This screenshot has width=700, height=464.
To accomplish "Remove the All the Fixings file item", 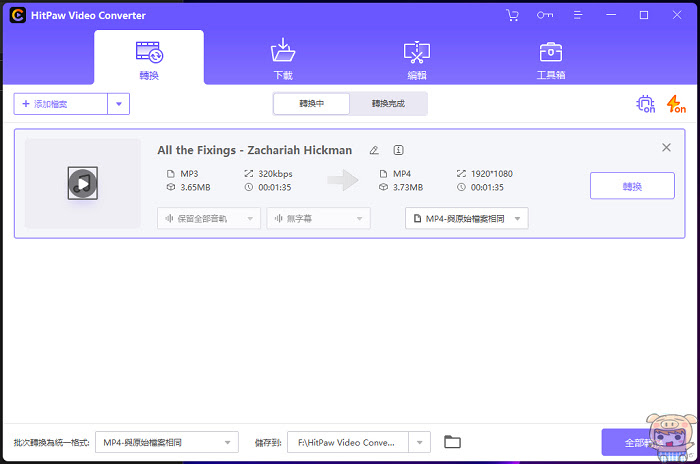I will click(x=666, y=147).
